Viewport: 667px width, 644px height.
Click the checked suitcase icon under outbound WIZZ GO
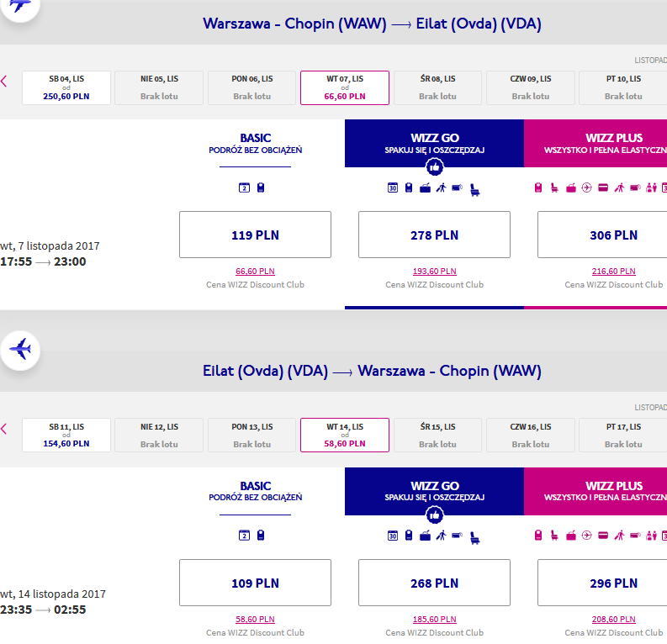[x=425, y=187]
